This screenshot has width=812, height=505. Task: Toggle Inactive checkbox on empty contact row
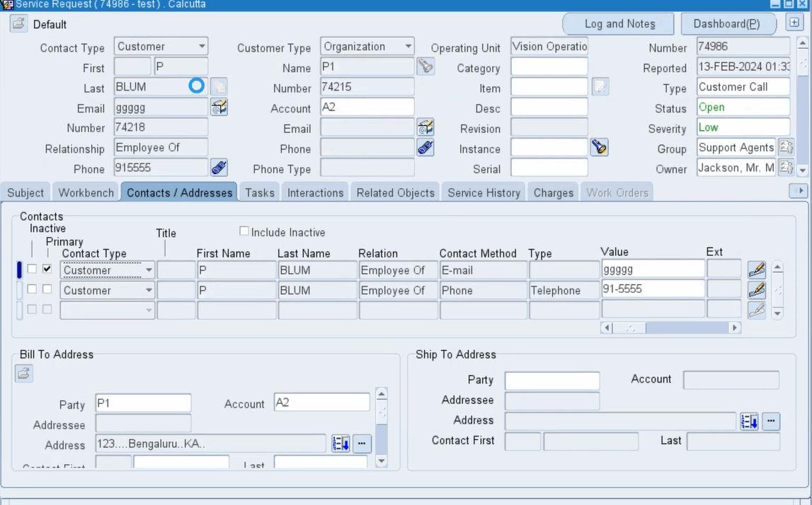pyautogui.click(x=32, y=309)
